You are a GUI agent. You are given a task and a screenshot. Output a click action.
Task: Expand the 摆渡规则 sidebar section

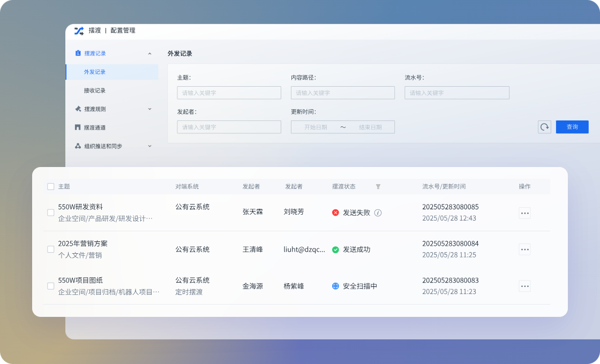149,109
